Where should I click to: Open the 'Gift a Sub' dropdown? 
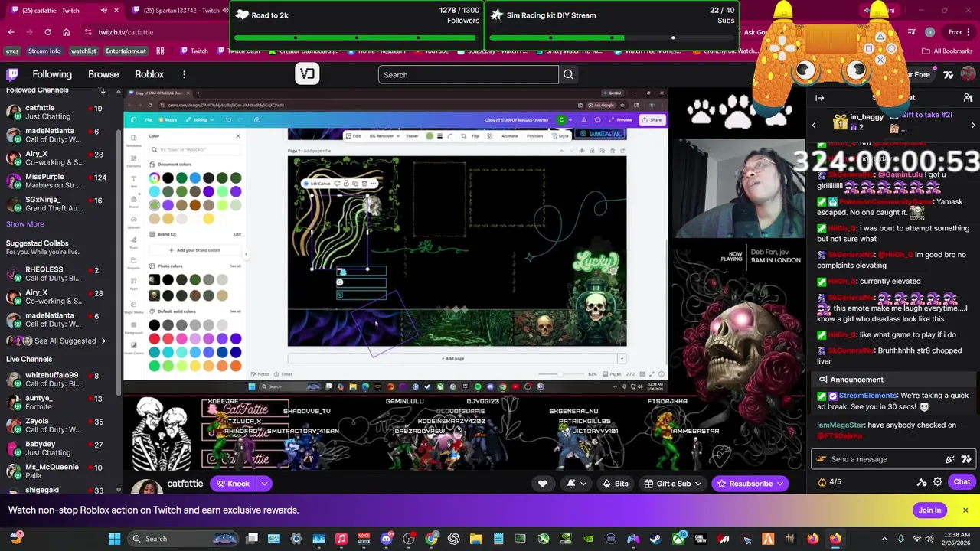point(673,484)
